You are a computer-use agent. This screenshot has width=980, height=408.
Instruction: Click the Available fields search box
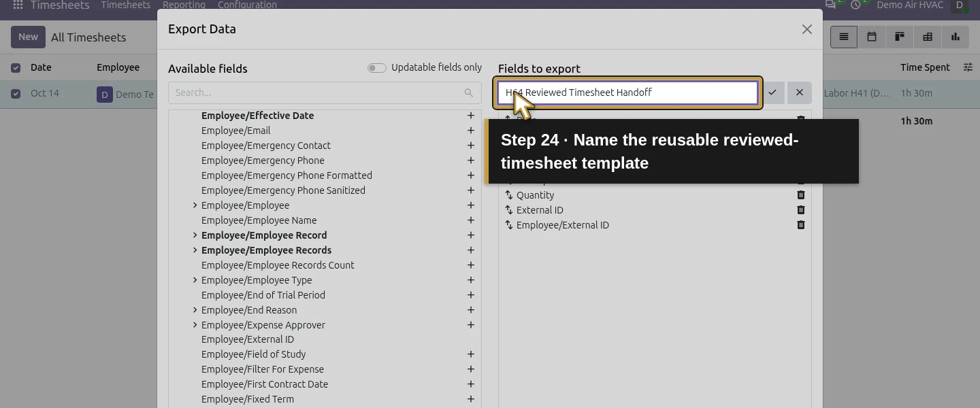coord(325,92)
